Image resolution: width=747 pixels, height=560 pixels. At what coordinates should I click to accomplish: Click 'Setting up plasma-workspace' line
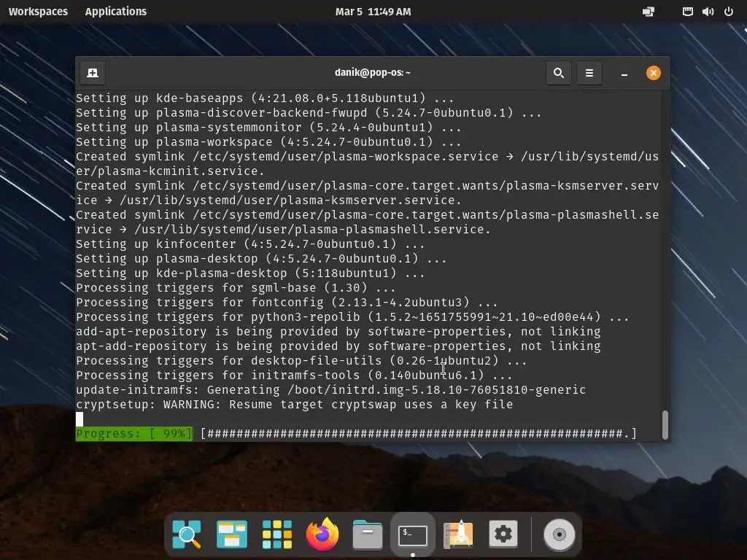click(x=268, y=142)
